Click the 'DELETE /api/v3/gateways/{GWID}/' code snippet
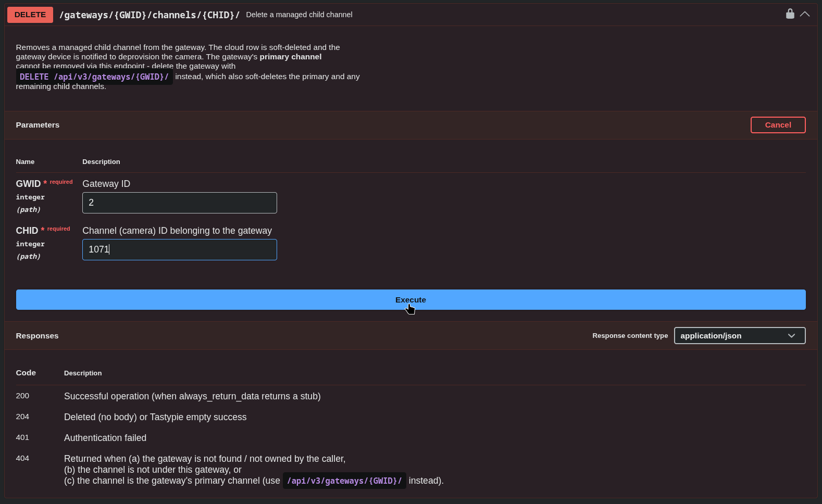The width and height of the screenshot is (822, 504). 94,77
